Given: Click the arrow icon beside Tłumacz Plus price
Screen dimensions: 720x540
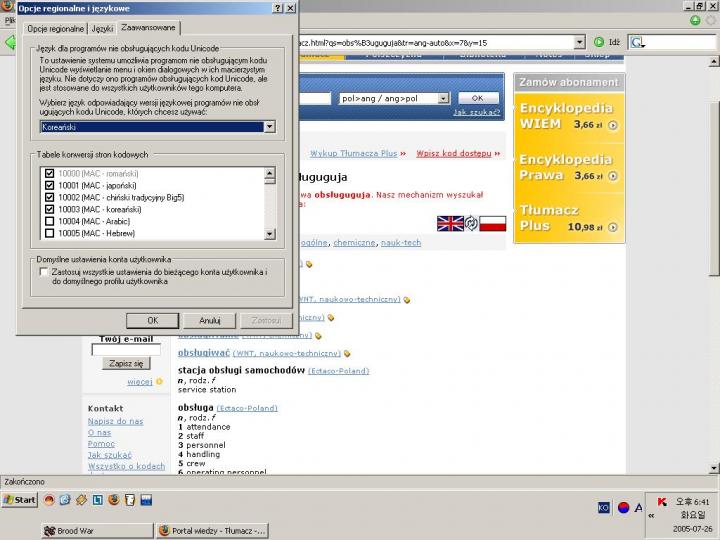Looking at the screenshot, I should pos(613,227).
